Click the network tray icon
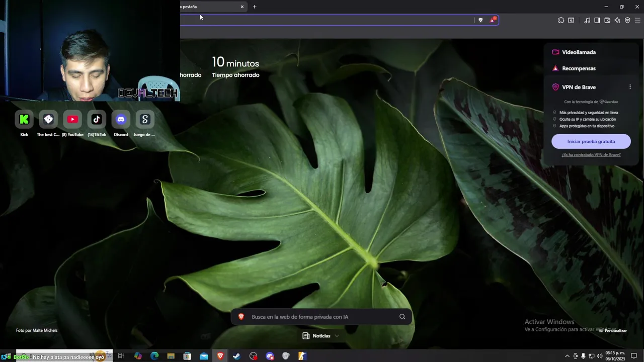Image resolution: width=644 pixels, height=362 pixels. coord(591,356)
